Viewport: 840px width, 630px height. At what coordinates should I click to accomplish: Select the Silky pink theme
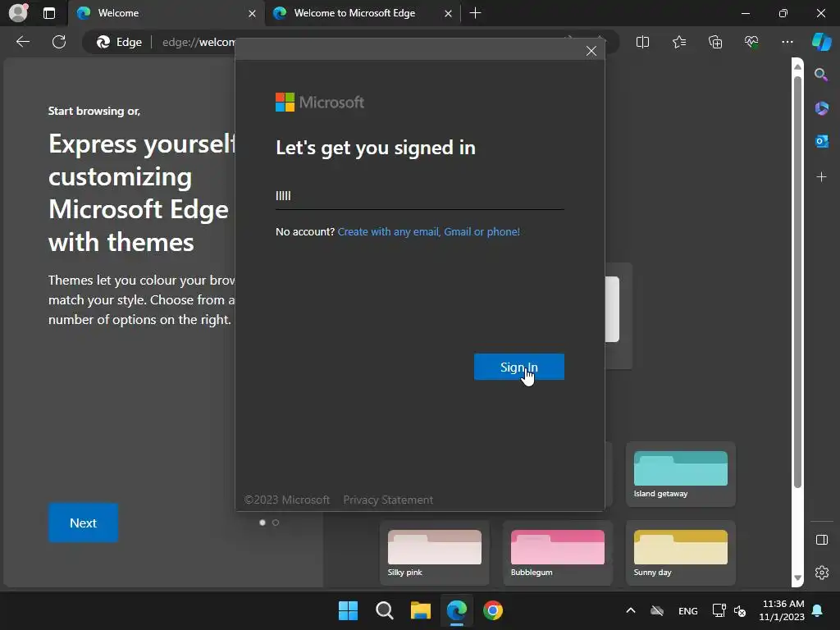[x=435, y=553]
